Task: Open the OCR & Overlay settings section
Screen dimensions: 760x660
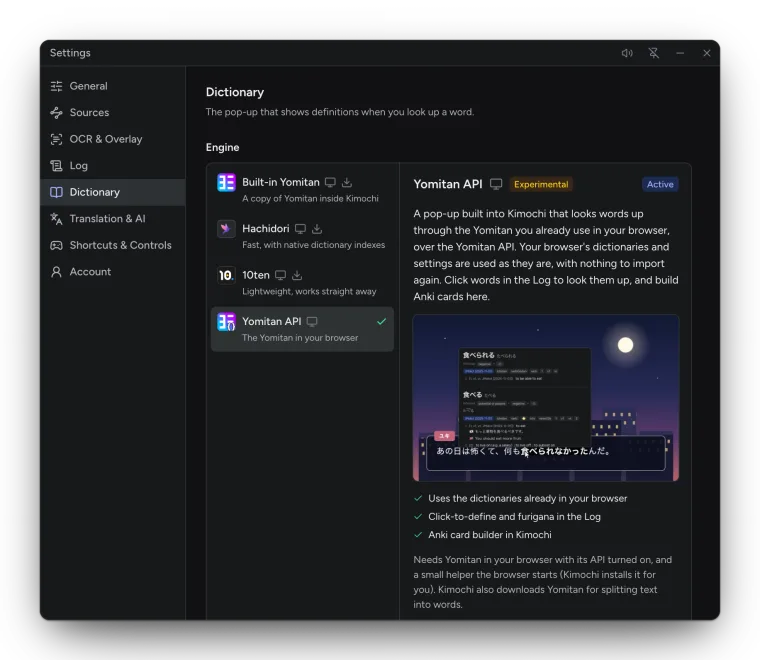Action: coord(112,139)
